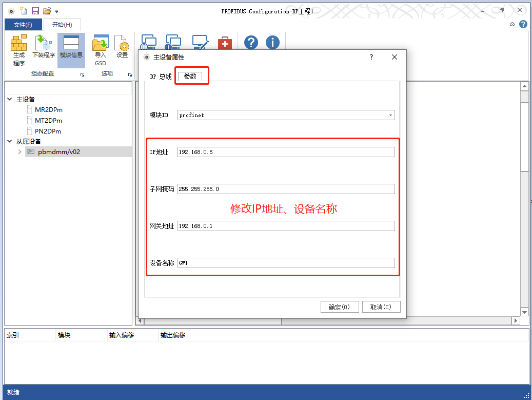Click the blue Help question mark icon
This screenshot has height=400, width=532.
coord(251,42)
